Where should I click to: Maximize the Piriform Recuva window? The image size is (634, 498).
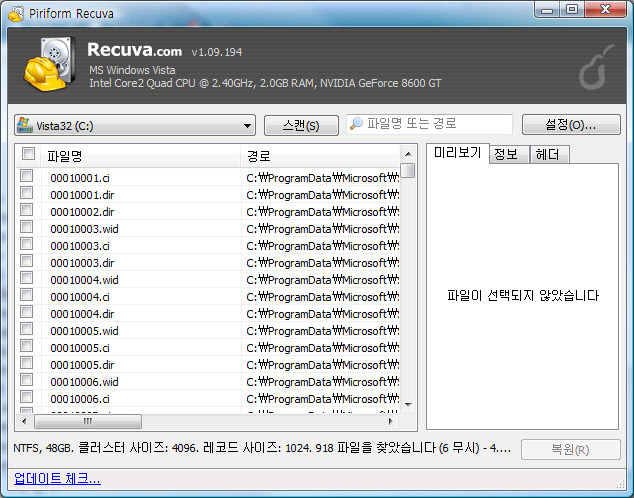click(572, 10)
